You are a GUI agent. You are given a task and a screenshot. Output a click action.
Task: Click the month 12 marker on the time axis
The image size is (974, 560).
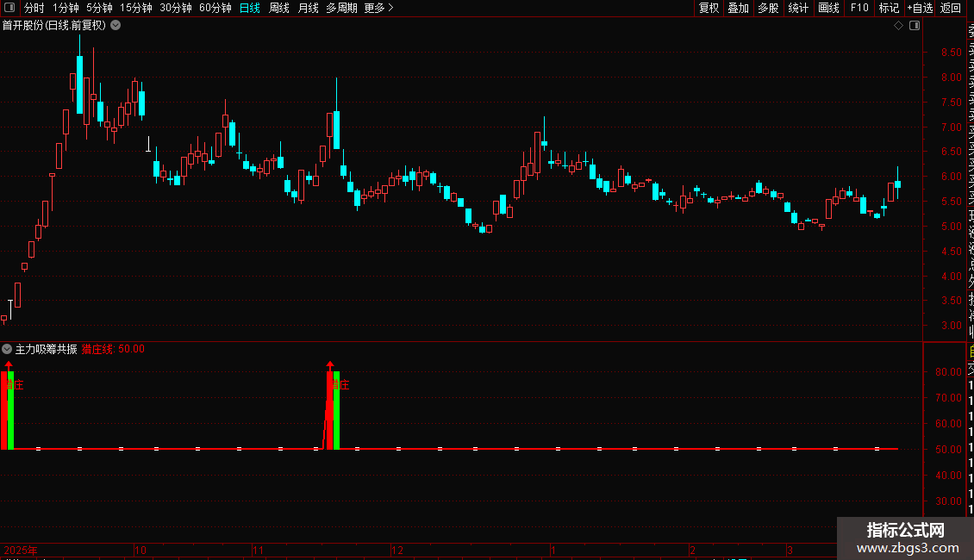[x=397, y=550]
